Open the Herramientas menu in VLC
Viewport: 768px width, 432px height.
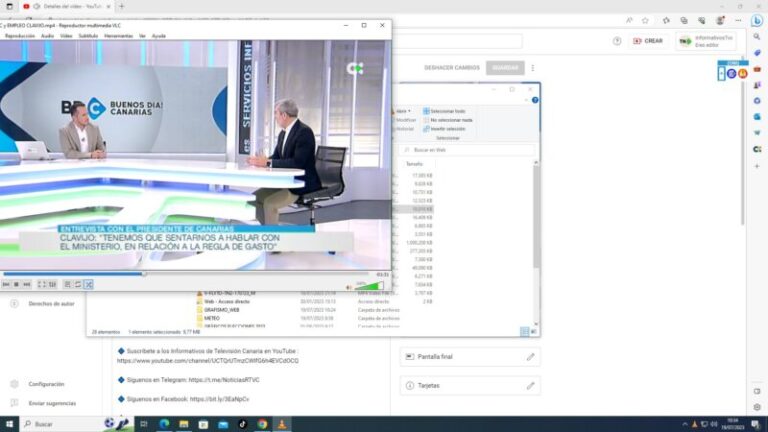tap(118, 35)
